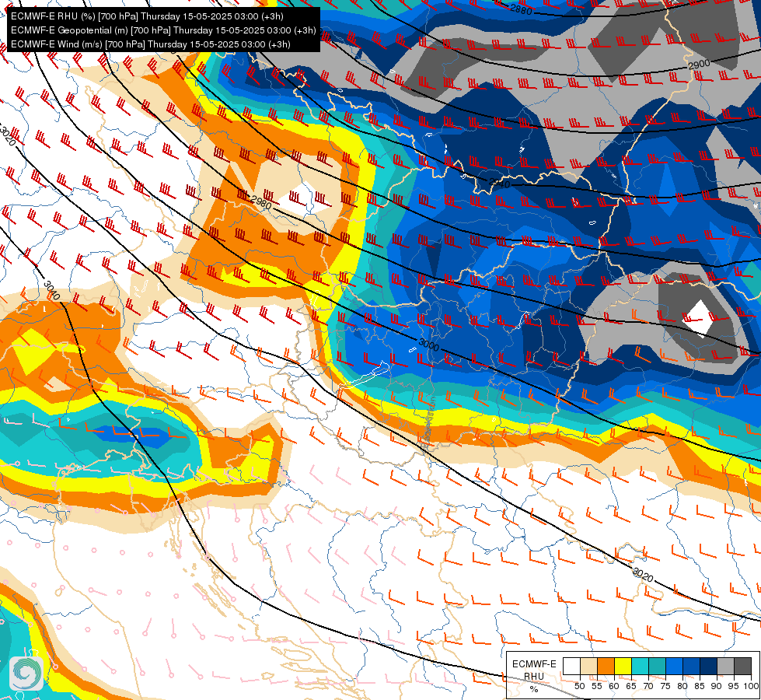Click the 2980 geopotential contour label
The width and height of the screenshot is (761, 700).
(261, 201)
